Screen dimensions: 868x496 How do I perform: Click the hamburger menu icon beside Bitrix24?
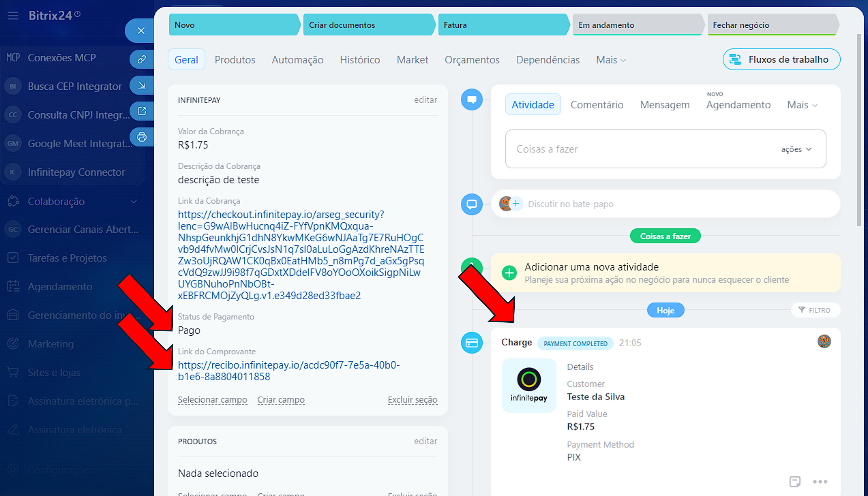point(13,16)
